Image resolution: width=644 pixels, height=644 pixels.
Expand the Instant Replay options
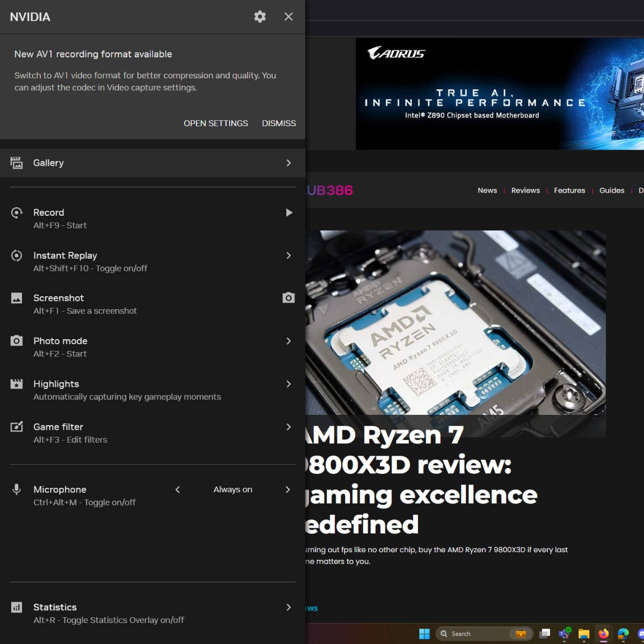pos(289,255)
